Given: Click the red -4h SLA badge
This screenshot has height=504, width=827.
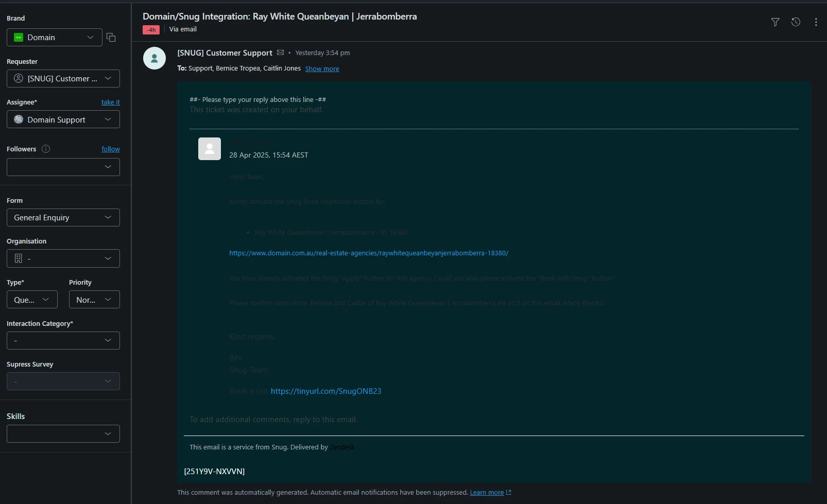Looking at the screenshot, I should (x=151, y=30).
